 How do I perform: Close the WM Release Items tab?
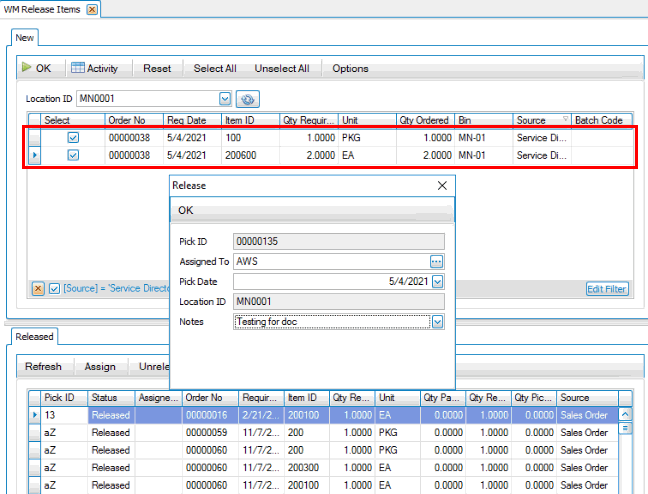tap(92, 9)
